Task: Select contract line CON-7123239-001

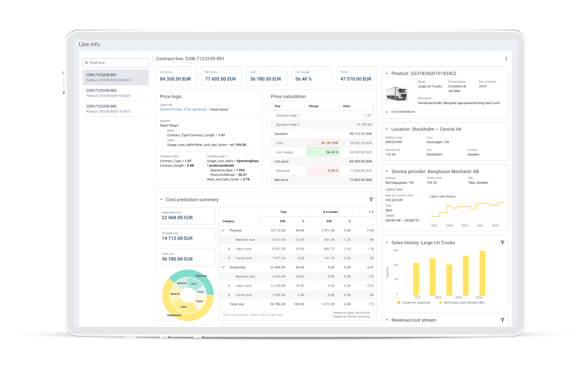Action: coord(115,77)
